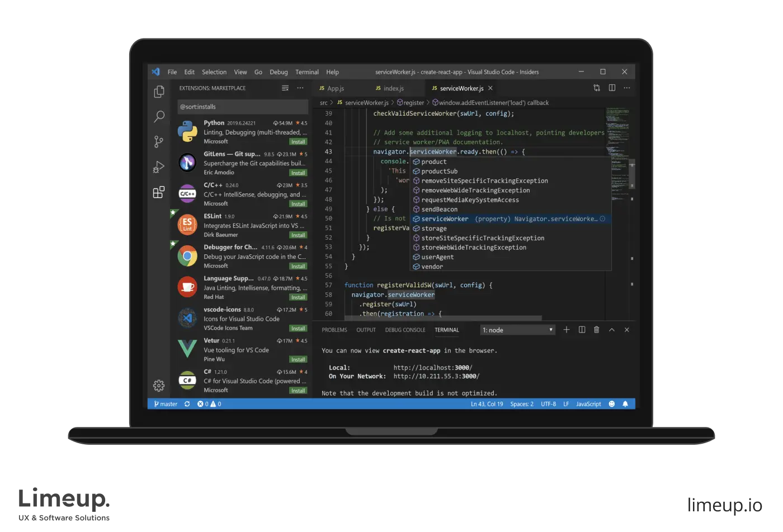Switch to the index.js editor tab

point(393,88)
